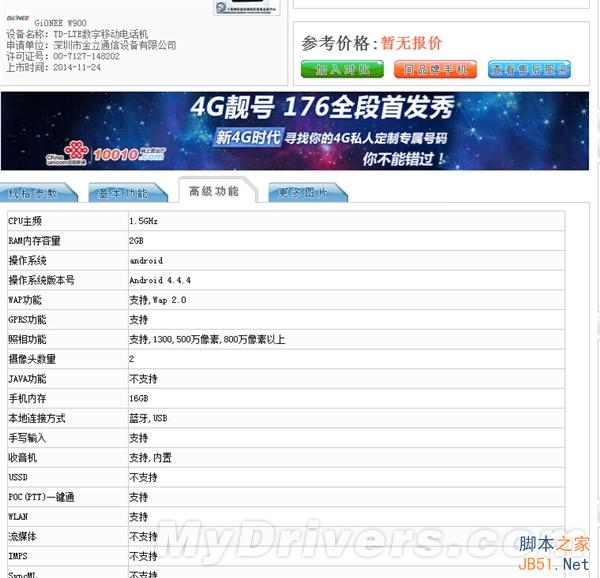Click the small Gionee logo beside W900
600x578 pixels.
18,18
